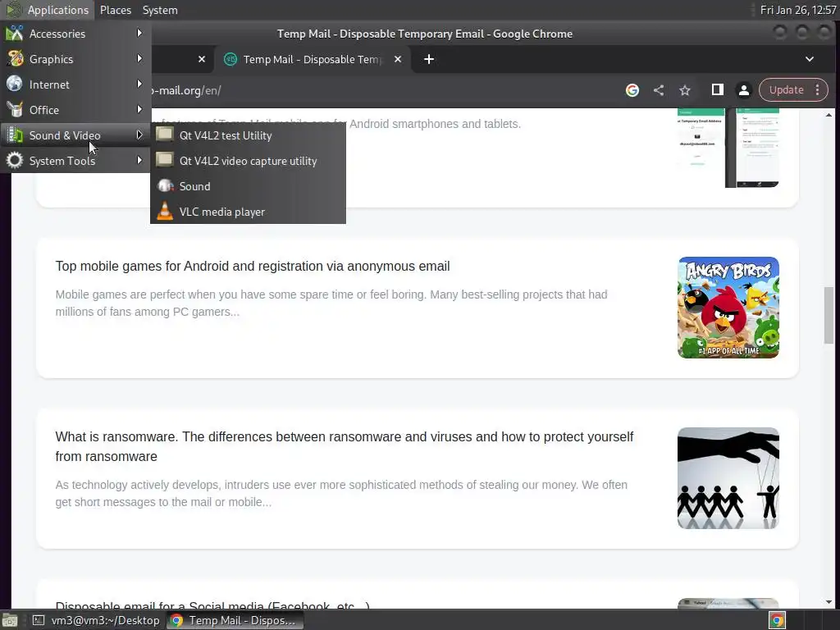Expand the Graphics arrow
The height and width of the screenshot is (630, 840).
click(x=139, y=58)
